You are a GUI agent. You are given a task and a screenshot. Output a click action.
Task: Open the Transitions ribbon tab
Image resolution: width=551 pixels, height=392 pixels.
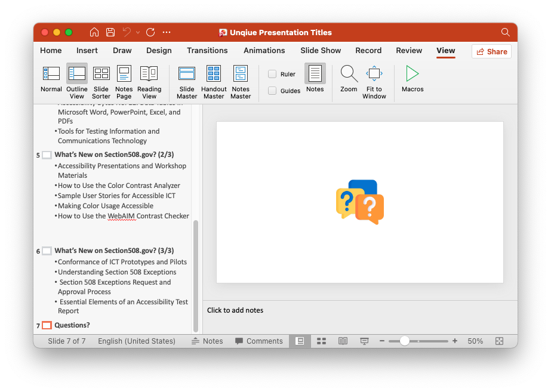point(207,51)
